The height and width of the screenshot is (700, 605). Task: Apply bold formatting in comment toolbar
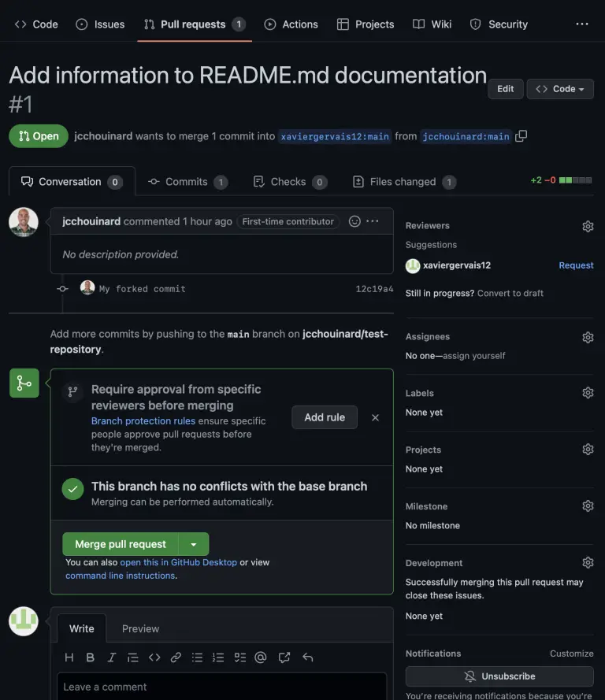click(90, 657)
